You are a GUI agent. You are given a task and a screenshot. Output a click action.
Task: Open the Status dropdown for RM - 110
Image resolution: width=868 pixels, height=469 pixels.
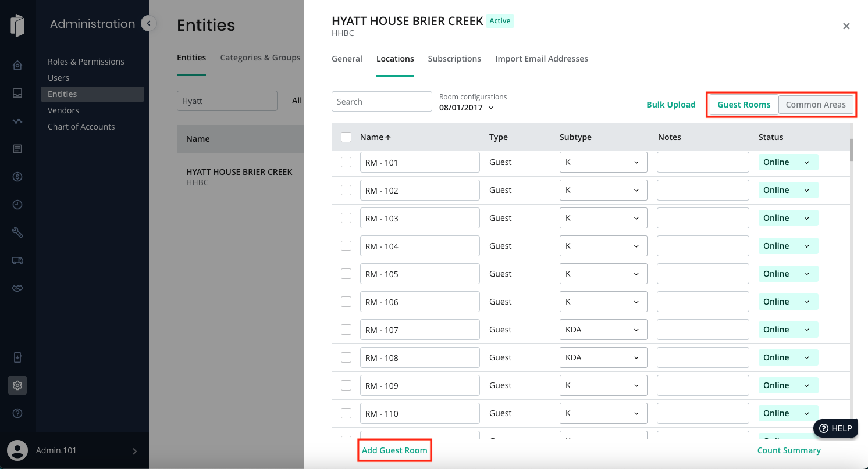pos(788,413)
